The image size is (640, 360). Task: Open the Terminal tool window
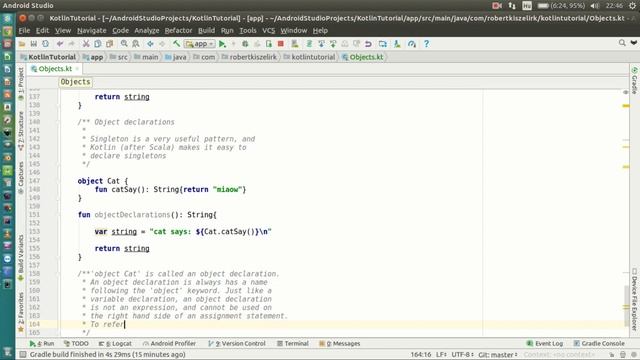(x=293, y=344)
